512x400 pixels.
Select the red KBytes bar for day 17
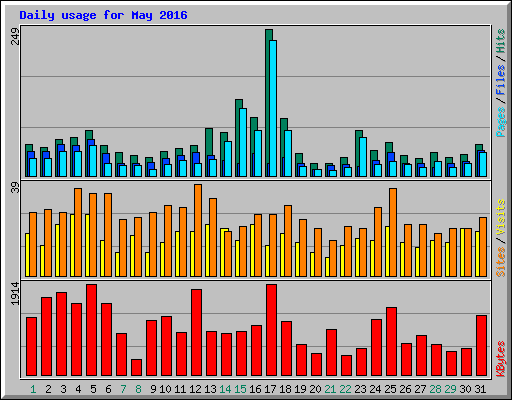pos(271,330)
